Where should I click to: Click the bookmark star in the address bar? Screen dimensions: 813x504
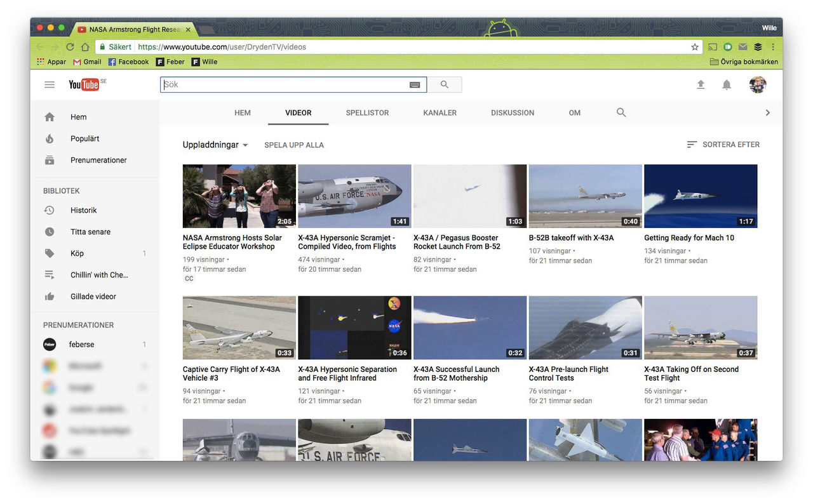pyautogui.click(x=695, y=46)
